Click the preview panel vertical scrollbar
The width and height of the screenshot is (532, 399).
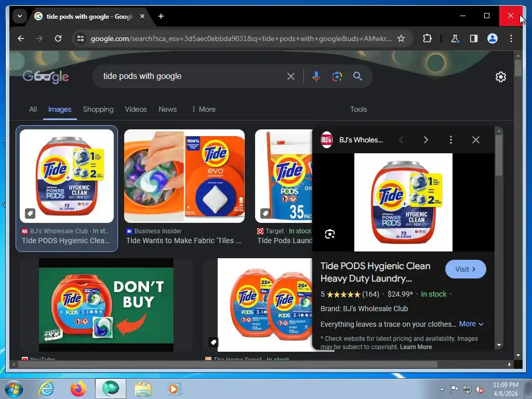(498, 155)
